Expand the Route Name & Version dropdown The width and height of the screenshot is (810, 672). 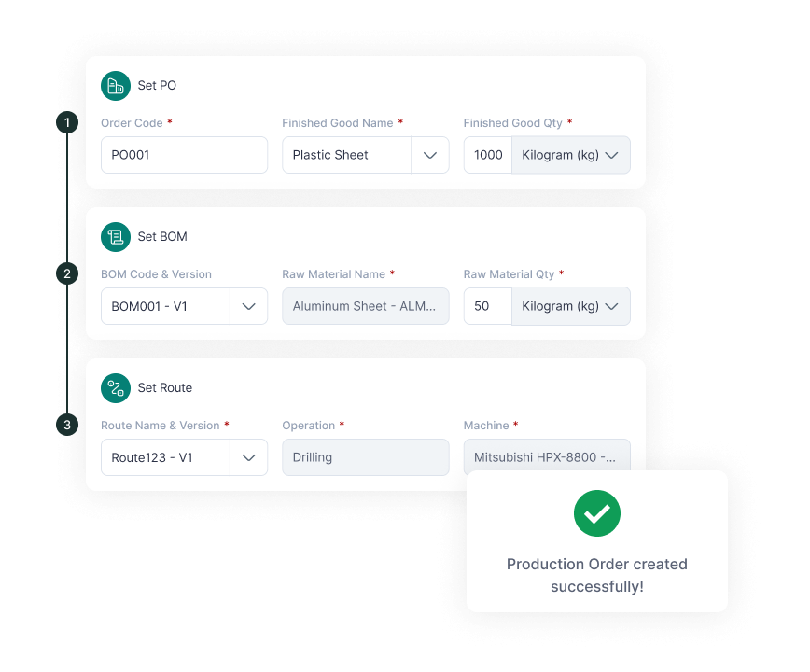click(248, 457)
